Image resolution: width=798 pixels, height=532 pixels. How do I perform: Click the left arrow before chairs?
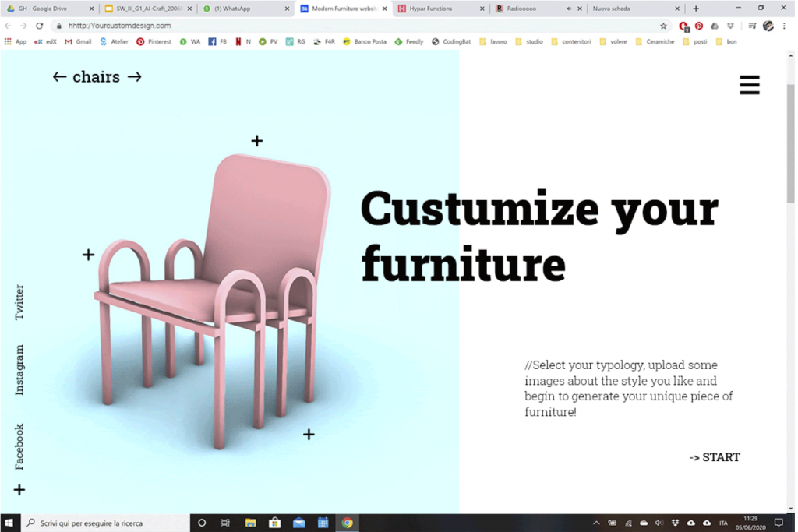(59, 77)
